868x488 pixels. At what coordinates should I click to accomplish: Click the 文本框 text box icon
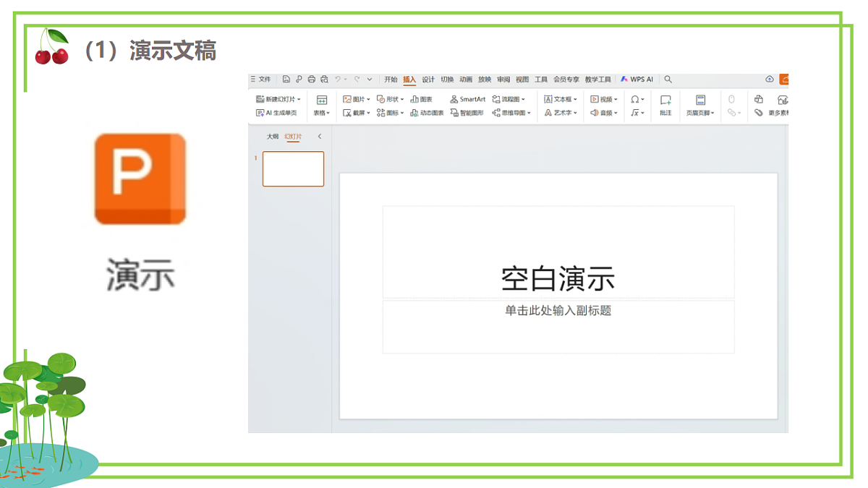tap(548, 99)
